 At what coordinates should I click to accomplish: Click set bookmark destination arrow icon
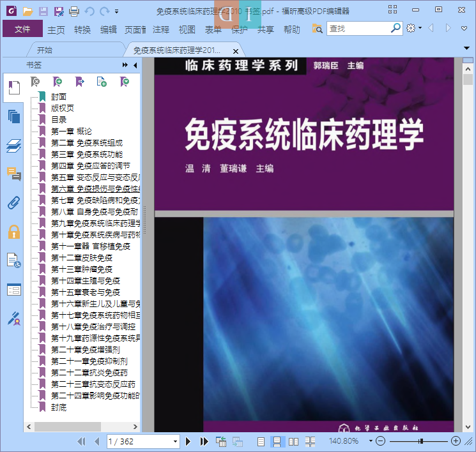tap(79, 82)
